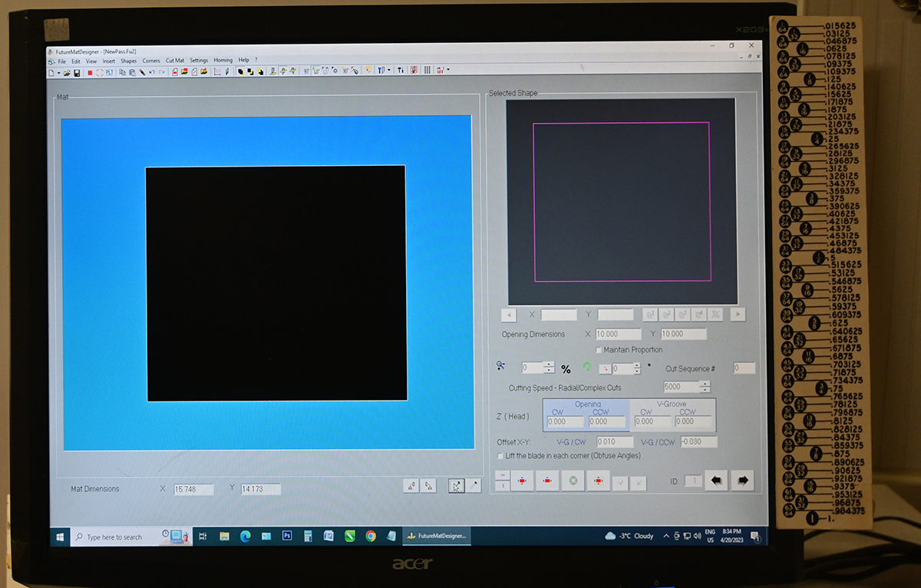
Task: Click the Redo arrow icon
Action: click(x=162, y=72)
